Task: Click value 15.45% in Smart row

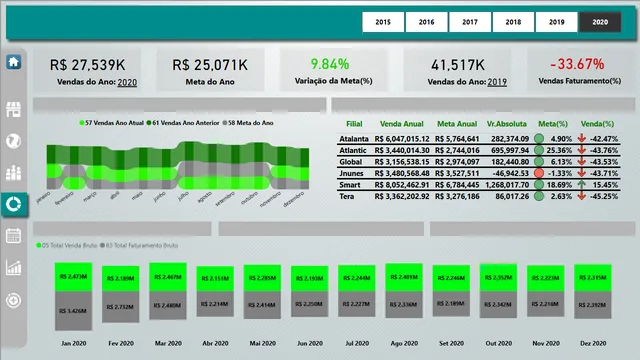Action: tap(605, 185)
